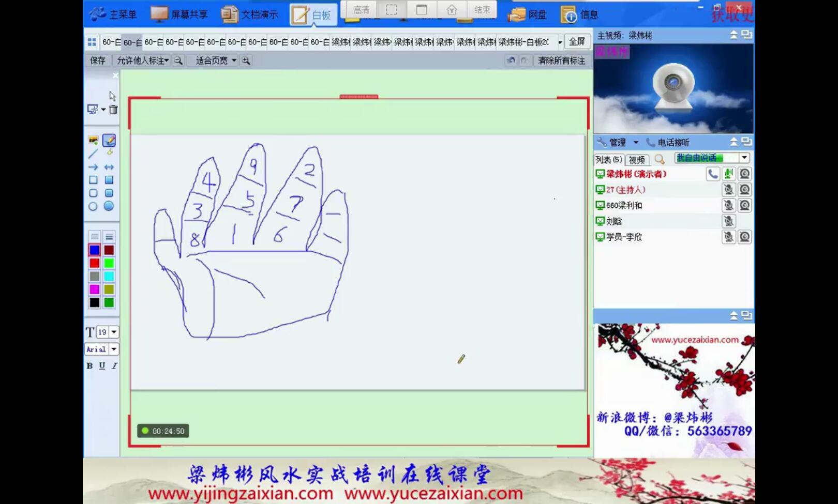Select the pencil drawing tool
Screen dimensions: 838x504
point(109,141)
